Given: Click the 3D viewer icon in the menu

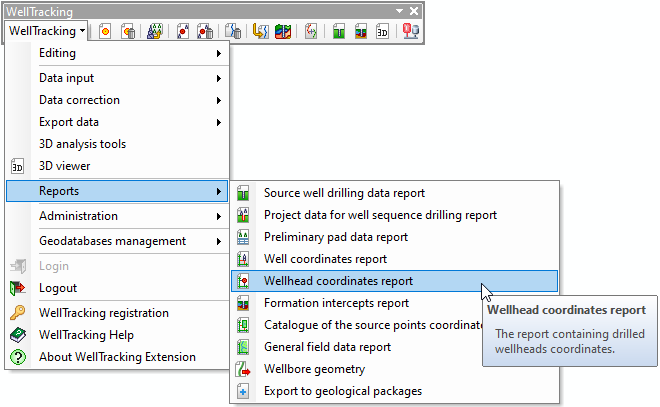Looking at the screenshot, I should click(17, 166).
